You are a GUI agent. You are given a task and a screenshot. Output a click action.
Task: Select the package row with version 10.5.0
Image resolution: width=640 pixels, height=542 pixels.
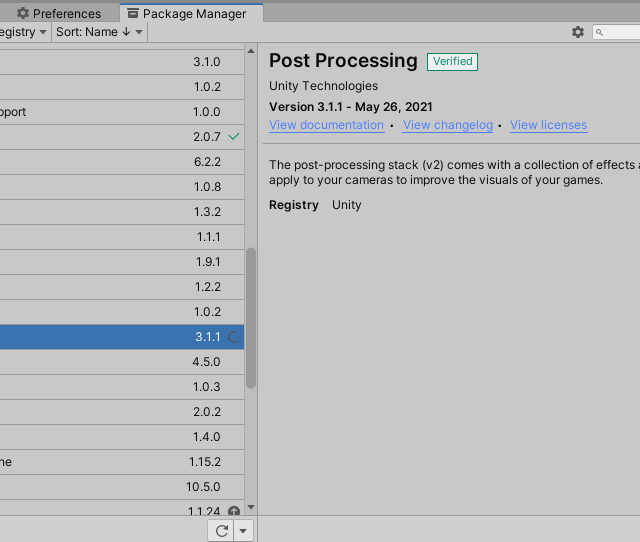click(x=122, y=487)
